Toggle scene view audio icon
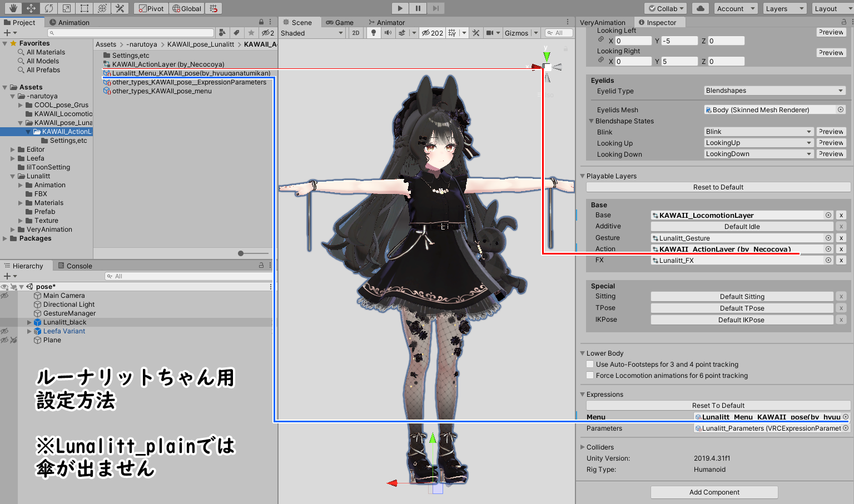This screenshot has width=854, height=504. pyautogui.click(x=388, y=32)
